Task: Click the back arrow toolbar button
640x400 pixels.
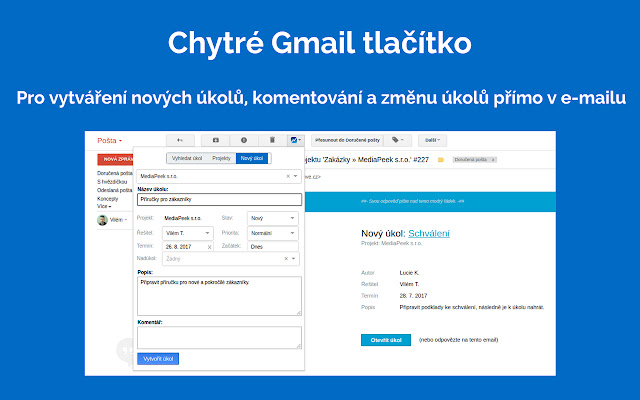Action: click(x=180, y=140)
